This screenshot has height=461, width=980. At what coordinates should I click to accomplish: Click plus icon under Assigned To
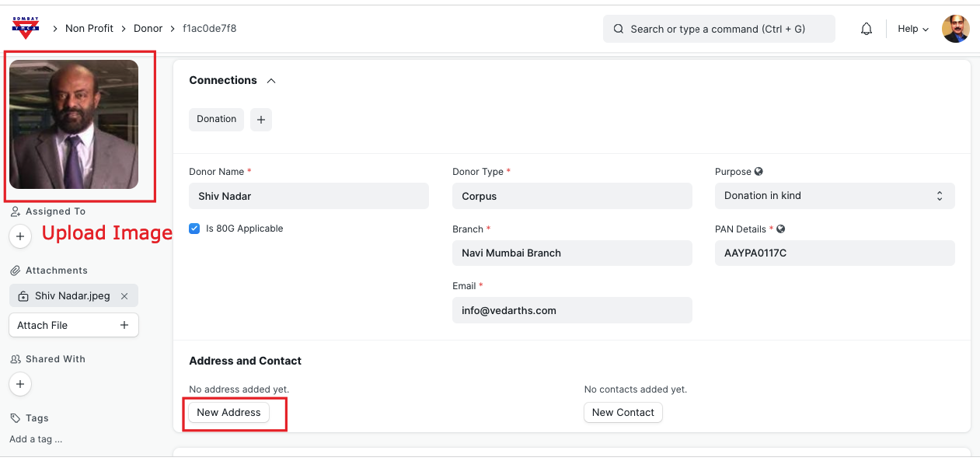pyautogui.click(x=20, y=236)
